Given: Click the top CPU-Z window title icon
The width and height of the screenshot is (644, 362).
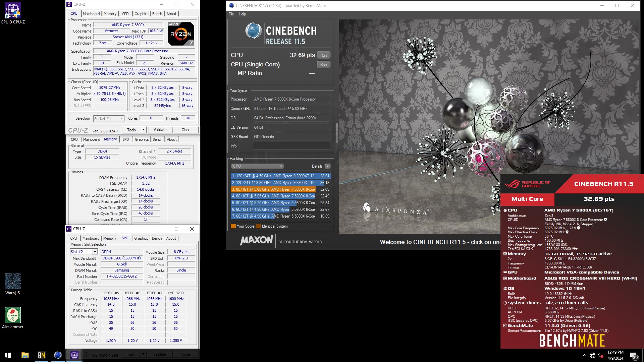Looking at the screenshot, I should [69, 4].
